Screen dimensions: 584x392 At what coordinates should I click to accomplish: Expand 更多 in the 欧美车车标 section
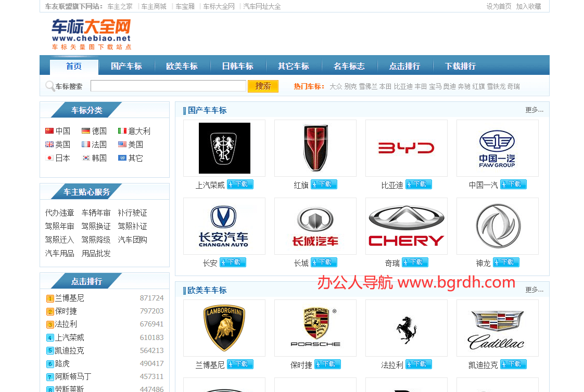[534, 290]
